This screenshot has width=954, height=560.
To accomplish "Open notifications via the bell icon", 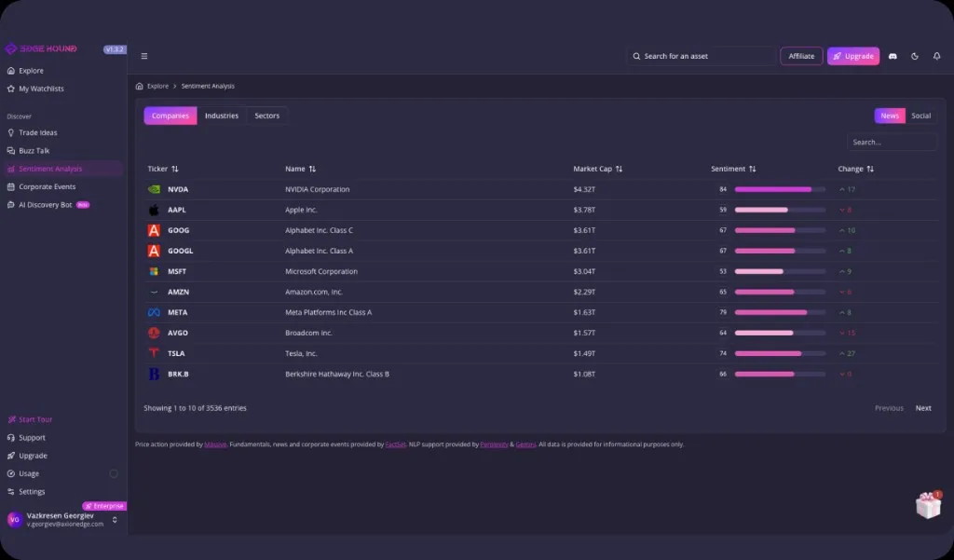I will (x=936, y=56).
